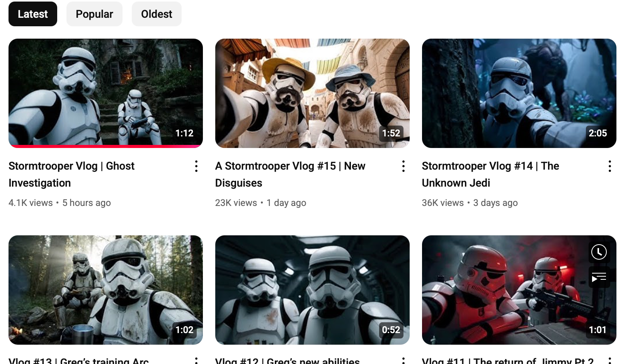Open more options for Vlog #15 video

click(x=403, y=166)
